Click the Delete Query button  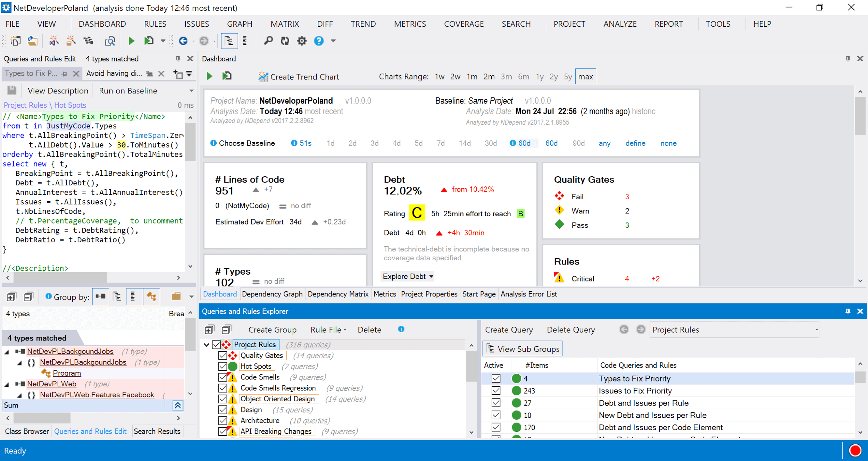(x=571, y=330)
